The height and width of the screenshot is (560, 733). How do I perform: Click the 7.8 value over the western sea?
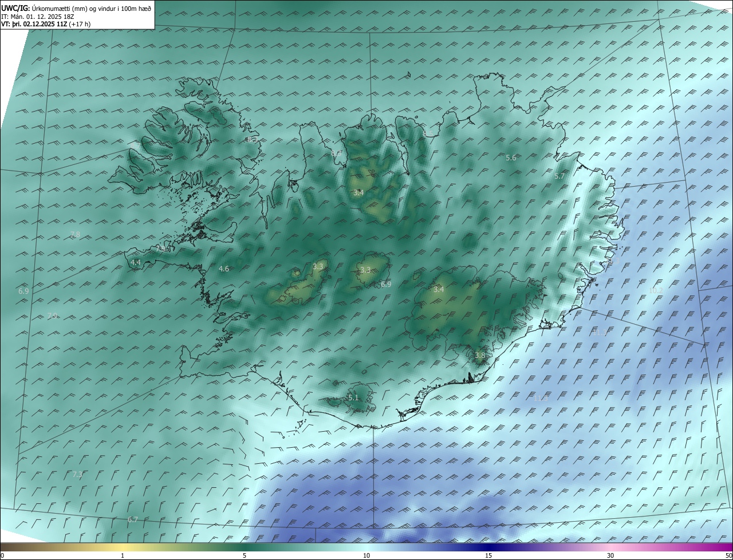coord(75,234)
